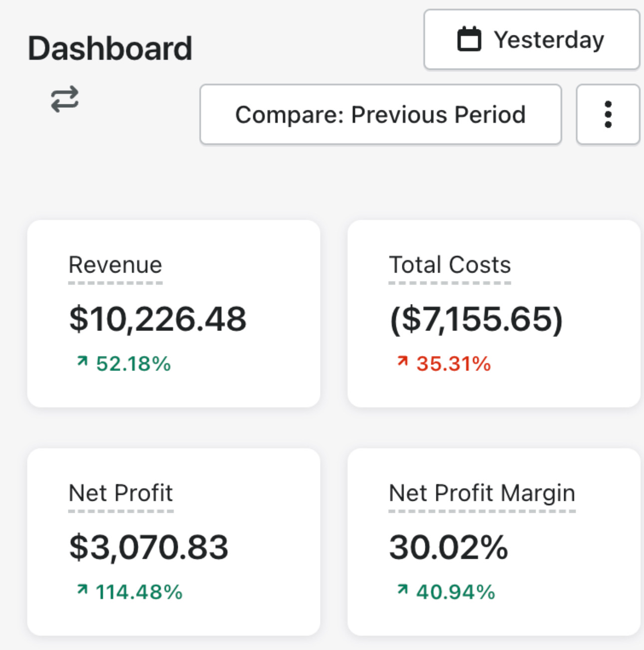Viewport: 644px width, 650px height.
Task: Click the Dashboard page heading
Action: (x=110, y=48)
